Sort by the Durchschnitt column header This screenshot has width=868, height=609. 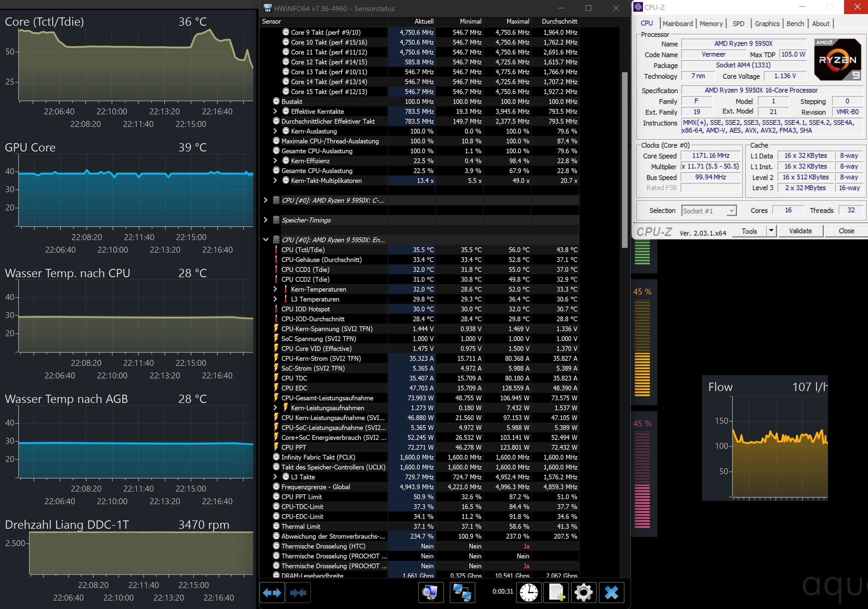point(555,22)
